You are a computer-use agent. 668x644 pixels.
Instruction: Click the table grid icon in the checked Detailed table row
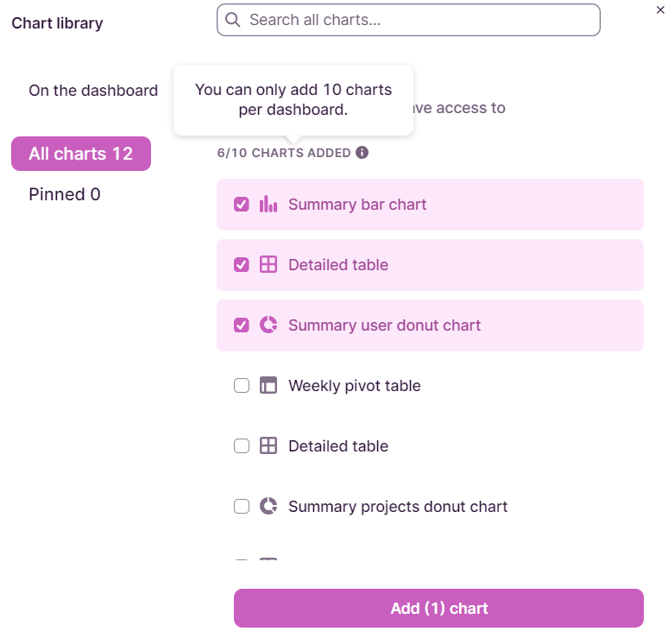click(x=268, y=265)
